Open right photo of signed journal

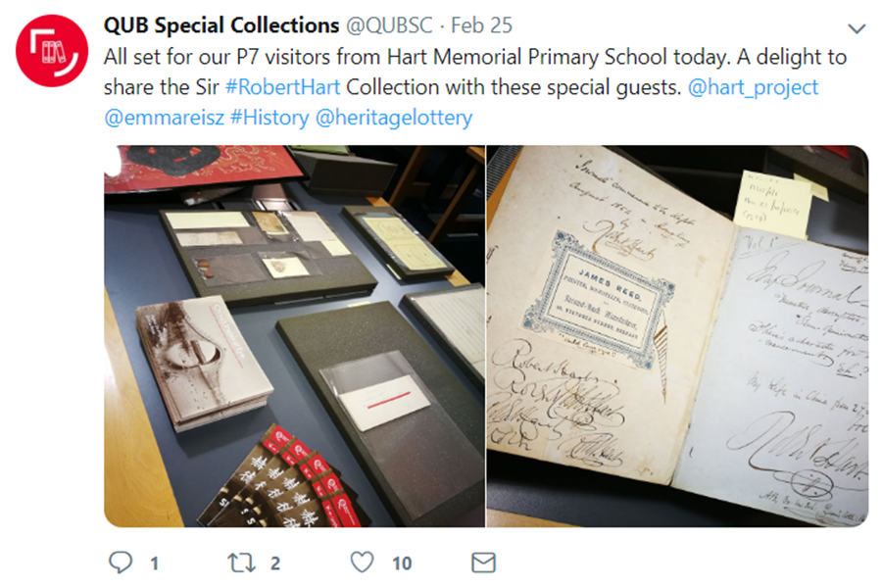(677, 336)
